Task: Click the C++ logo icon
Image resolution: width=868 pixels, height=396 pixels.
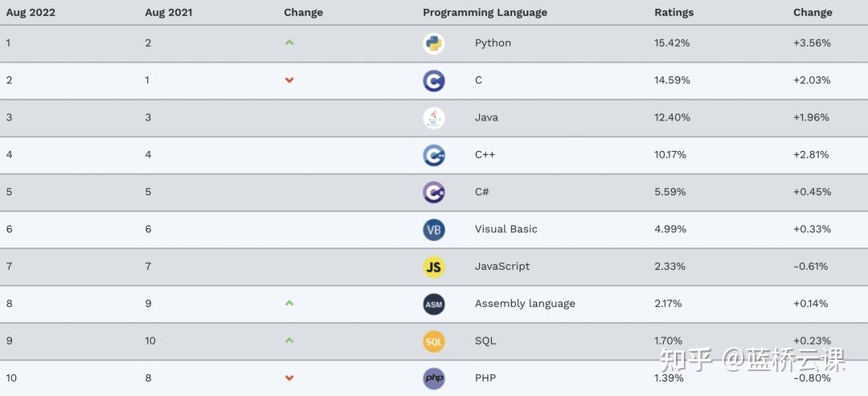Action: 434,155
